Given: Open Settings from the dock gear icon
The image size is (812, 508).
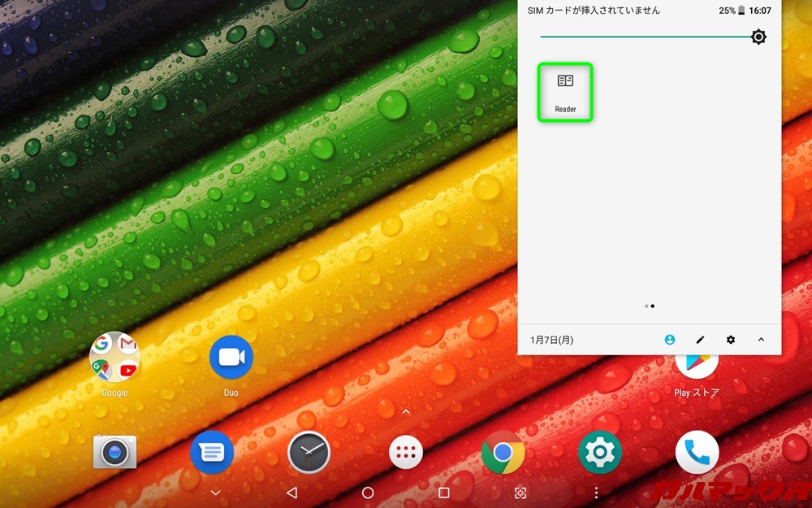Looking at the screenshot, I should coord(600,452).
